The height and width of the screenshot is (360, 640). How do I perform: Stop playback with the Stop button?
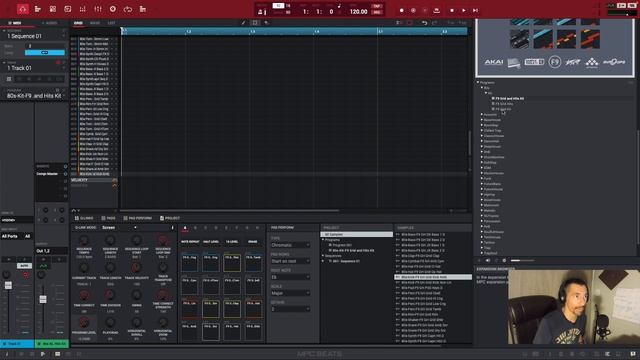click(452, 11)
